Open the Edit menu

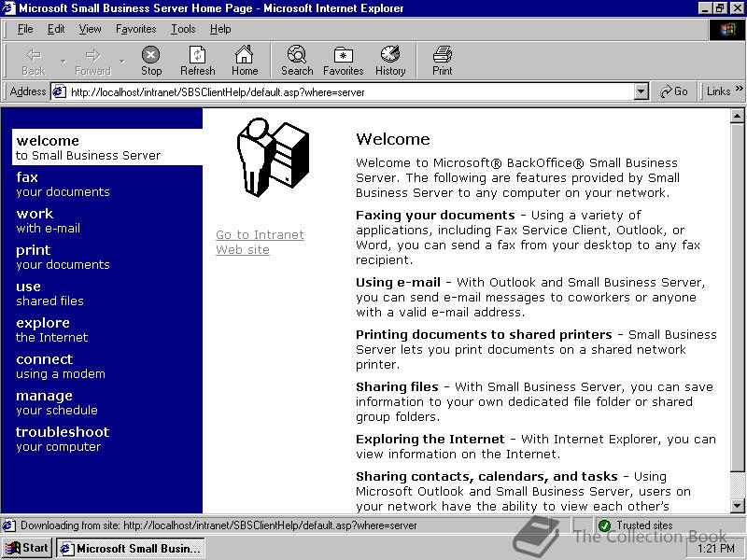pos(56,29)
